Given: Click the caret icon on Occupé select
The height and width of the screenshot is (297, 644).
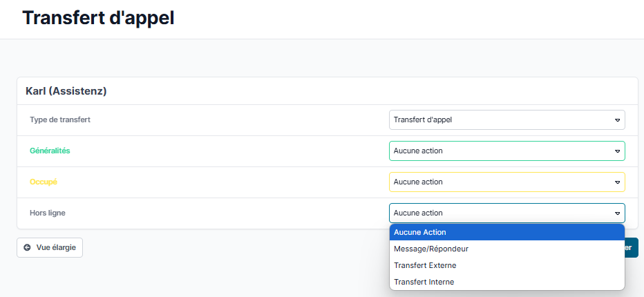Looking at the screenshot, I should click(x=617, y=182).
